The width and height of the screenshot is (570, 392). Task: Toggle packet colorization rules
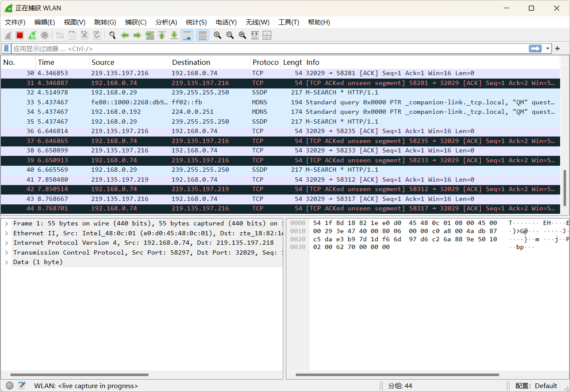(x=203, y=35)
